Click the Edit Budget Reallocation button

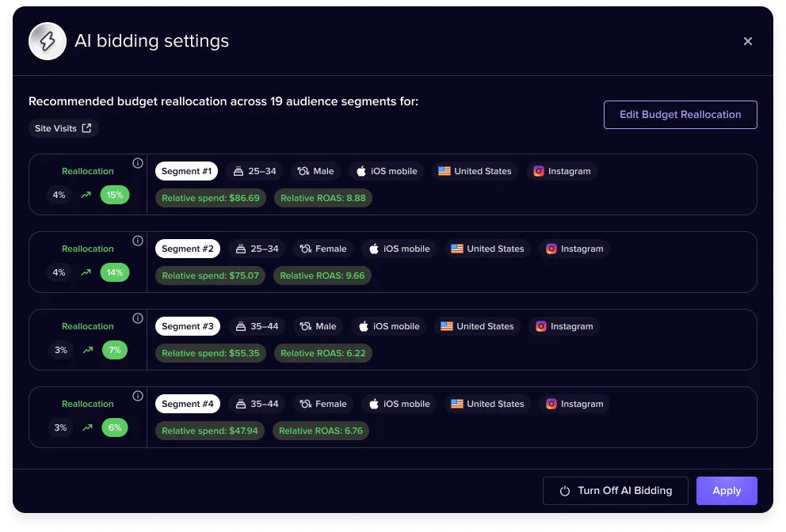681,115
